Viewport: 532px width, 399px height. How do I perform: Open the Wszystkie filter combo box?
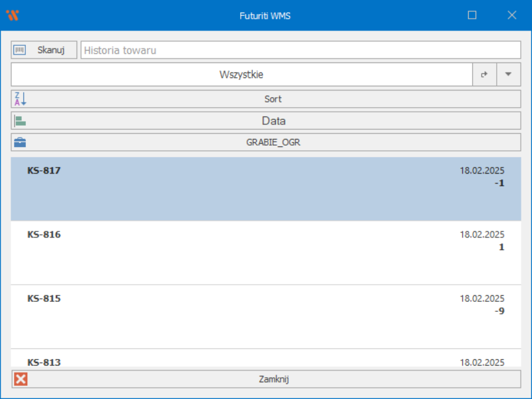(241, 74)
